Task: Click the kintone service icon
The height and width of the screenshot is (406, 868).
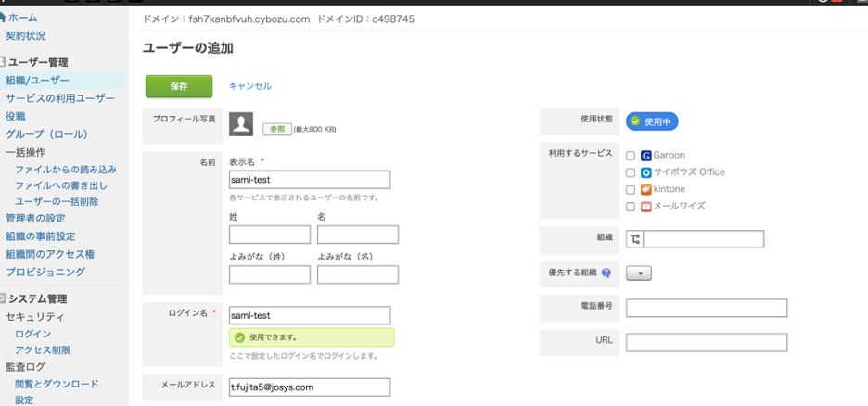Action: pyautogui.click(x=646, y=189)
